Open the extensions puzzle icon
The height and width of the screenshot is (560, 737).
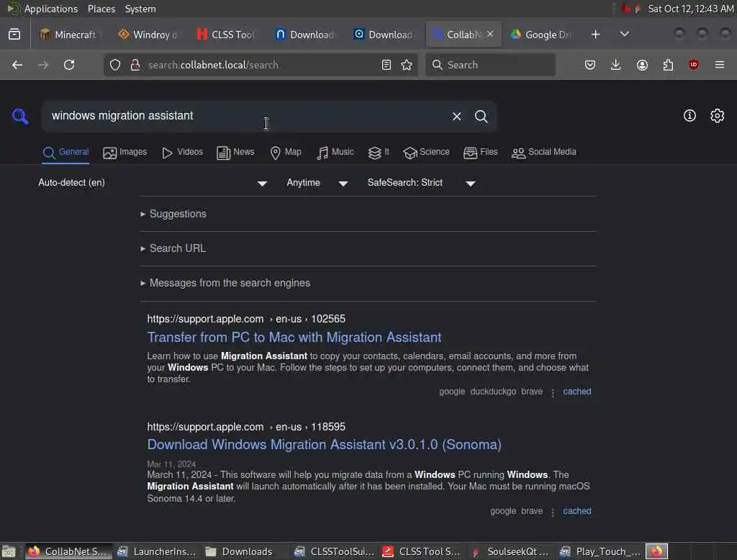[668, 65]
